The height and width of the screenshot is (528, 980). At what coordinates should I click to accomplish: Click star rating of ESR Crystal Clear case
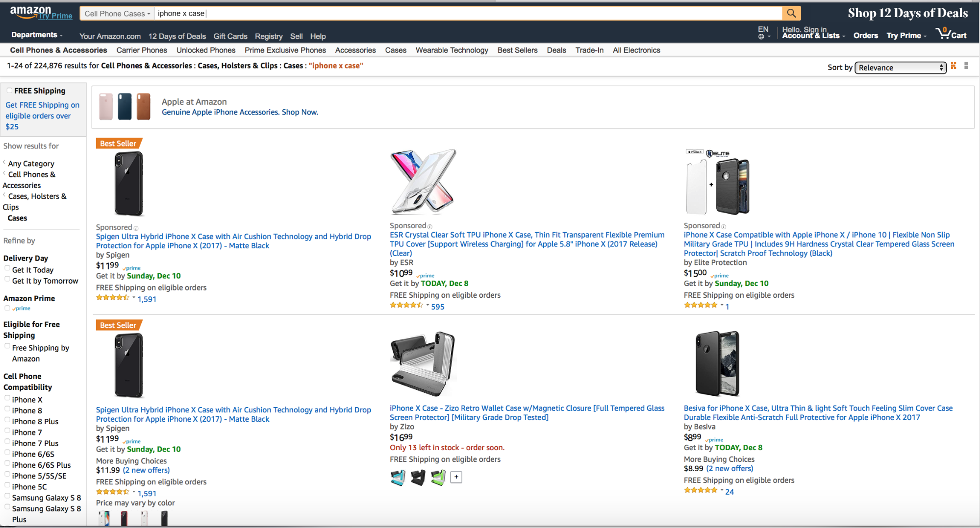click(x=406, y=305)
